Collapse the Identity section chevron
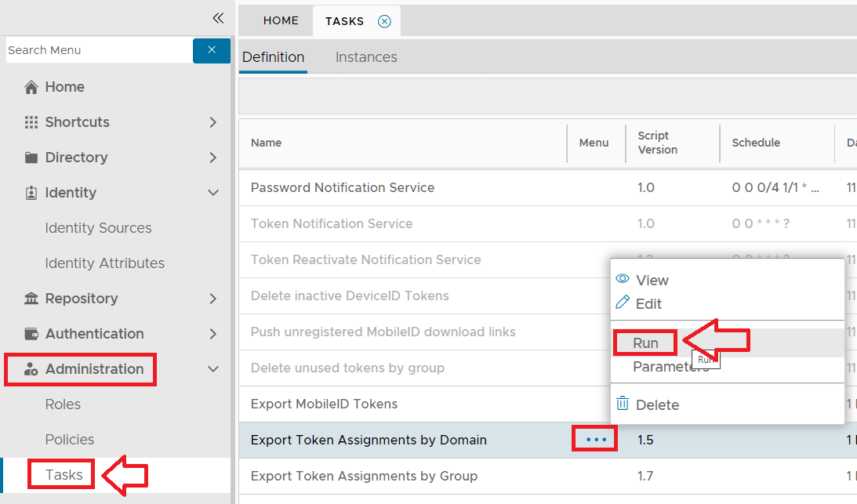This screenshot has height=504, width=857. pyautogui.click(x=213, y=193)
